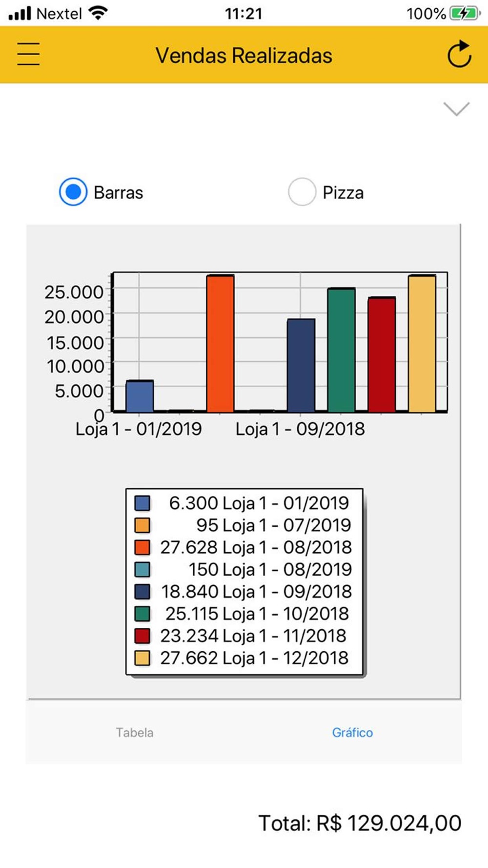The width and height of the screenshot is (488, 868).
Task: Select the Pizza radio button
Action: pyautogui.click(x=302, y=192)
